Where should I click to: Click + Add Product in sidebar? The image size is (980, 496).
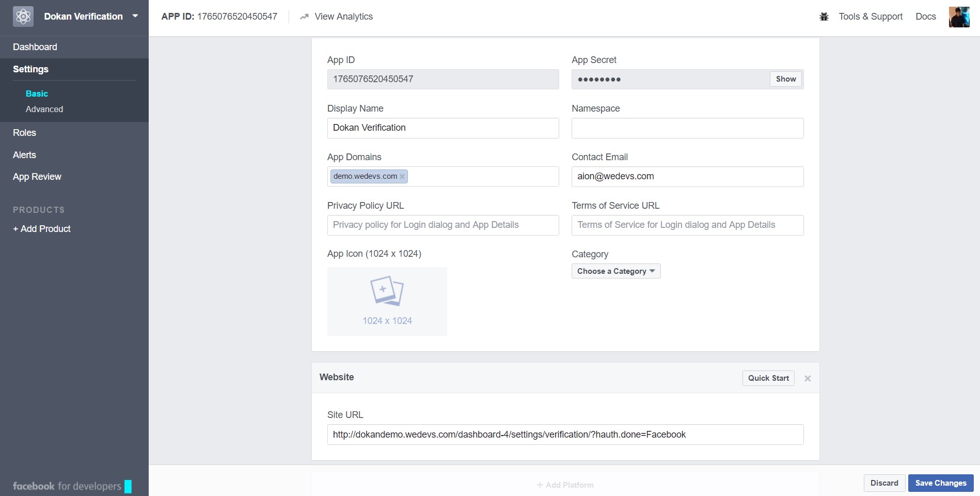pyautogui.click(x=42, y=229)
